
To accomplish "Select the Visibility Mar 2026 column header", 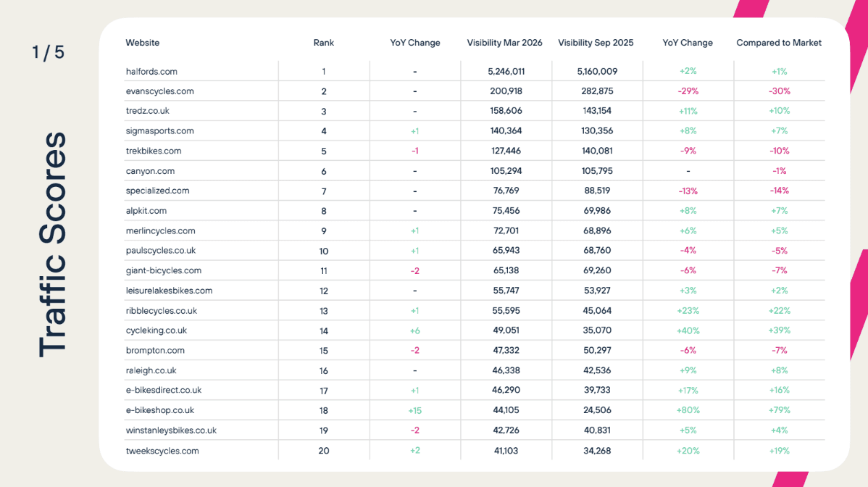I will click(x=505, y=43).
